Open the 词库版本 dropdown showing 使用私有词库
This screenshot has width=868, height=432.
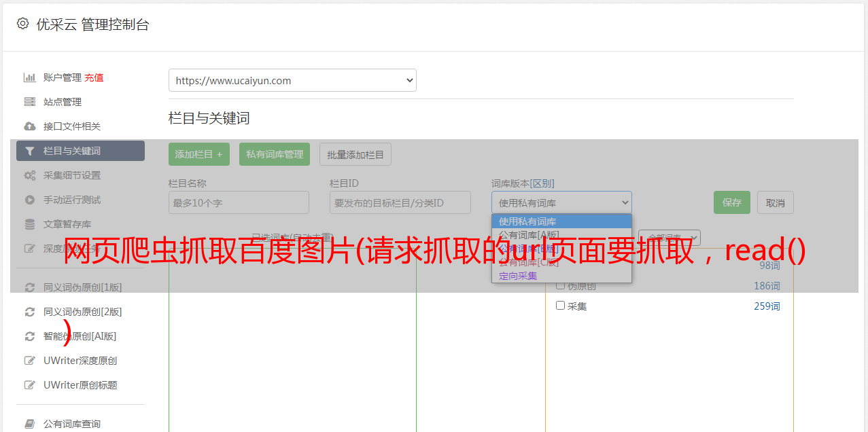pos(561,202)
